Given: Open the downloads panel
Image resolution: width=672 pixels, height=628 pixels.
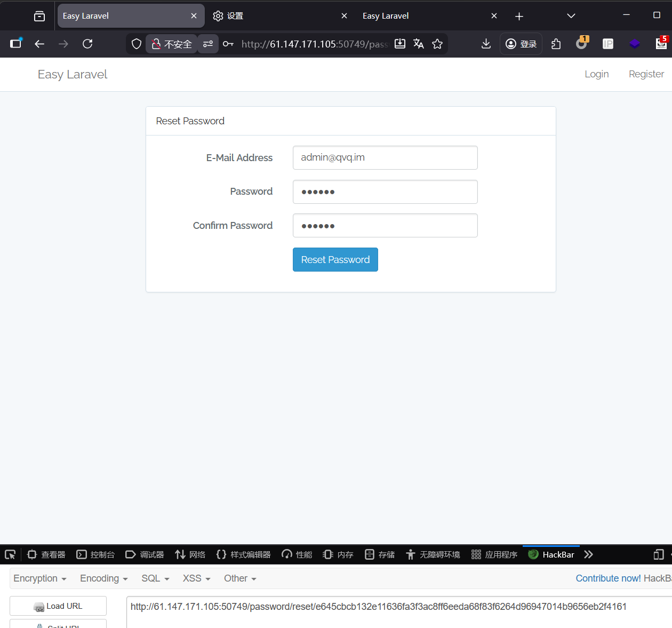Looking at the screenshot, I should pos(486,44).
